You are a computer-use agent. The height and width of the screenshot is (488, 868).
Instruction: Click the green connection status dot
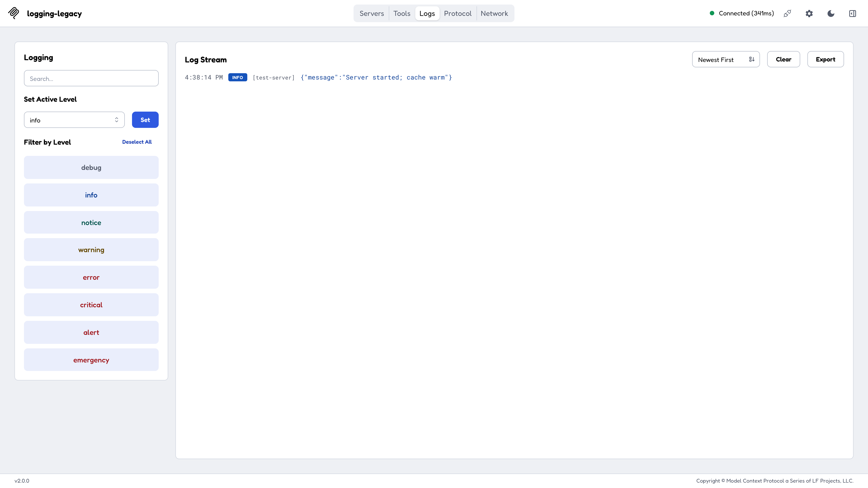(x=712, y=13)
